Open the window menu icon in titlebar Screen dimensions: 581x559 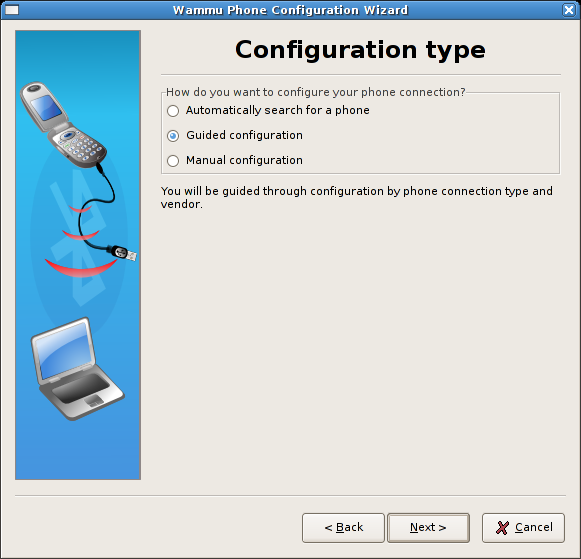coord(11,10)
